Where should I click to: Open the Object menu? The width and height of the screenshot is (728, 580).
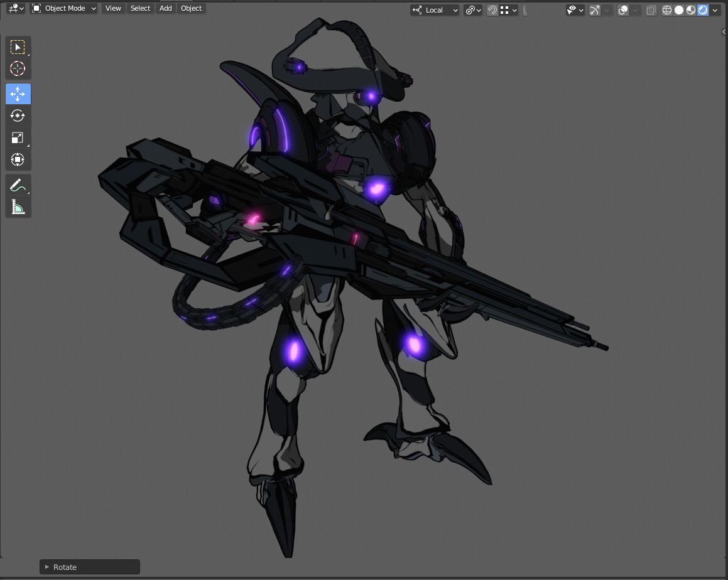click(191, 8)
